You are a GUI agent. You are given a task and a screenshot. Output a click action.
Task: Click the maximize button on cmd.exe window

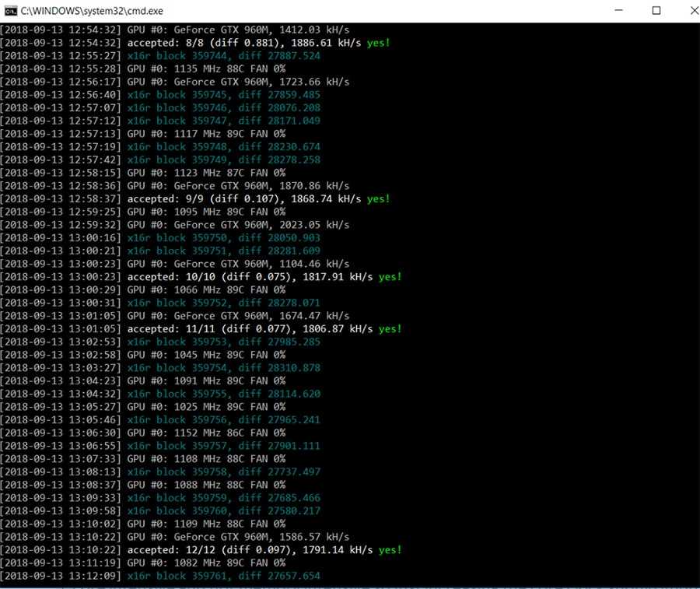coord(657,10)
